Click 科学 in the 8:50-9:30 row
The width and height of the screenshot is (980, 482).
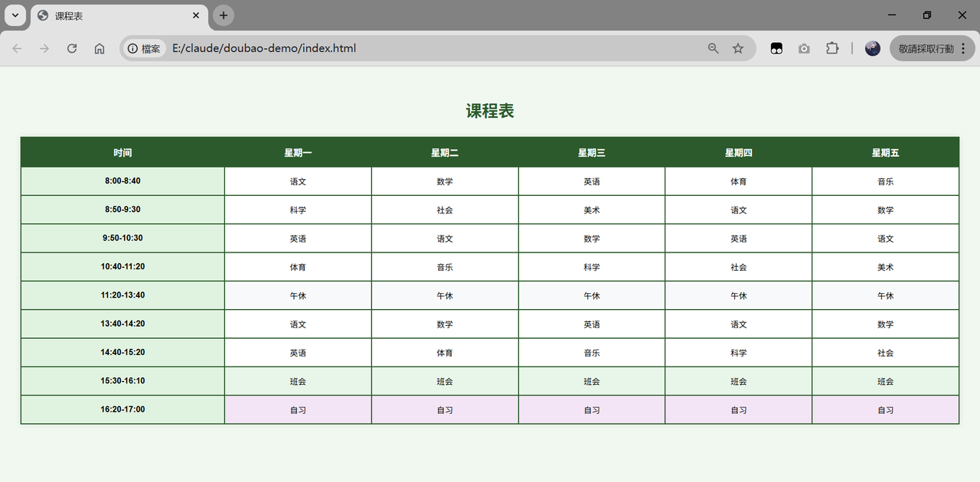pyautogui.click(x=298, y=210)
